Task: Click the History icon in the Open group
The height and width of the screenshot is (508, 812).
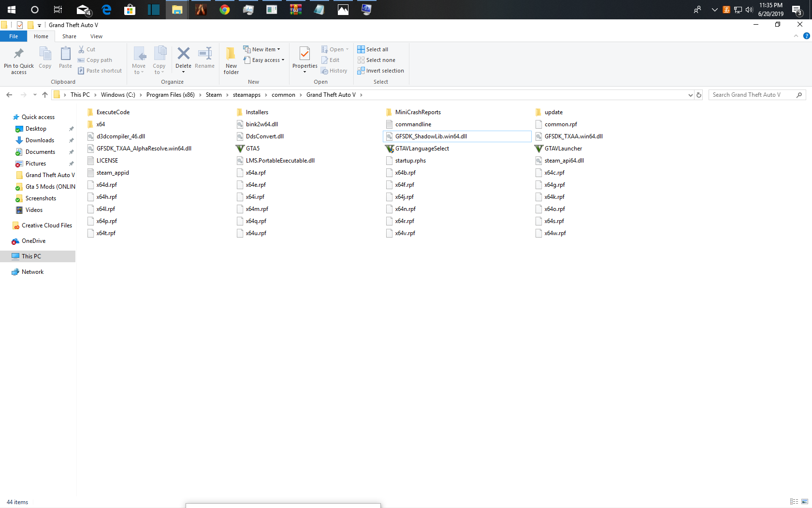Action: click(334, 71)
